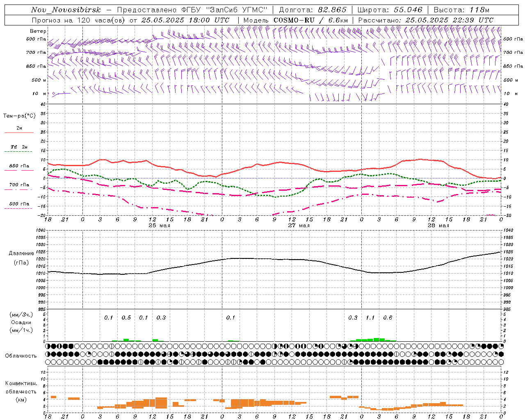Click the 28 мая date label
525x420 pixels.
438,226
